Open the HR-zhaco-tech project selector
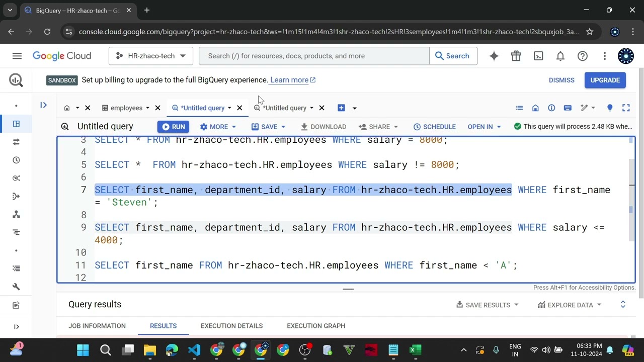644x362 pixels. click(x=151, y=56)
